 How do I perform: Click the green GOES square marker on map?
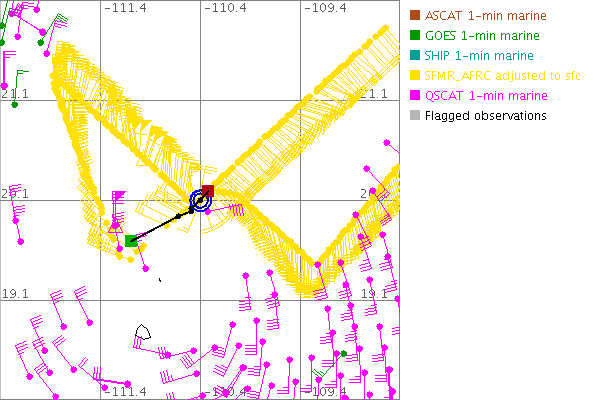(131, 241)
